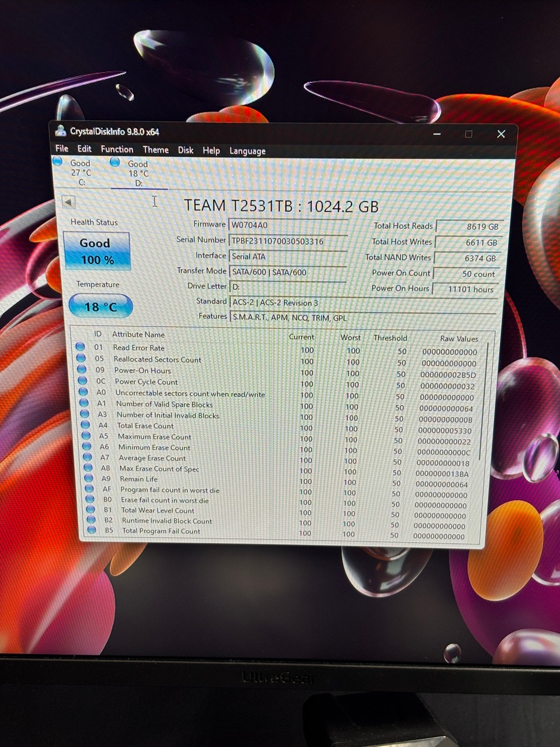
Task: Click the Power On Hours value 11101 hours
Action: (x=465, y=289)
